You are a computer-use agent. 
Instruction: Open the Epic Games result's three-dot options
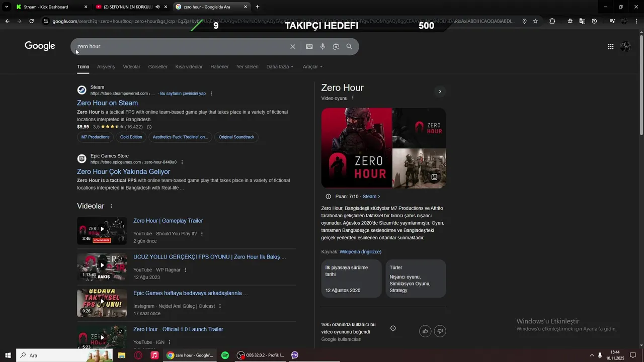coord(182,162)
